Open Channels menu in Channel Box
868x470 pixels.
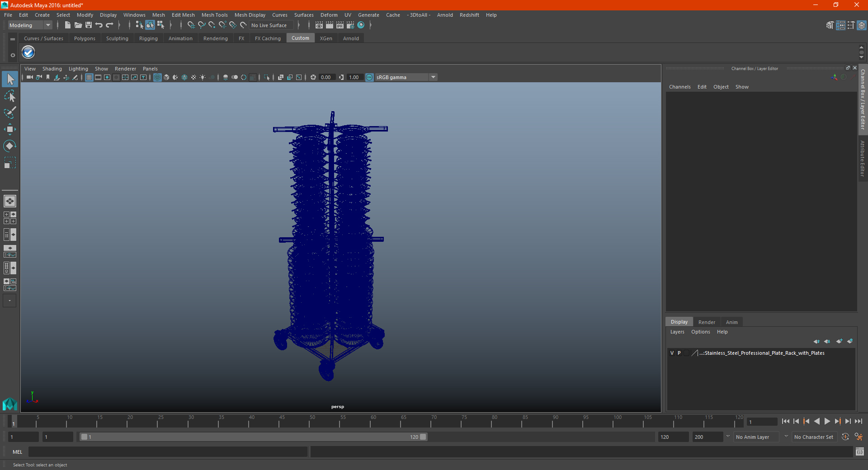tap(679, 87)
